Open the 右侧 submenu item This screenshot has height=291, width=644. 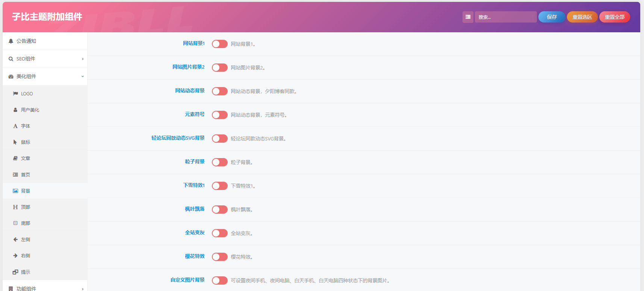tap(45, 255)
